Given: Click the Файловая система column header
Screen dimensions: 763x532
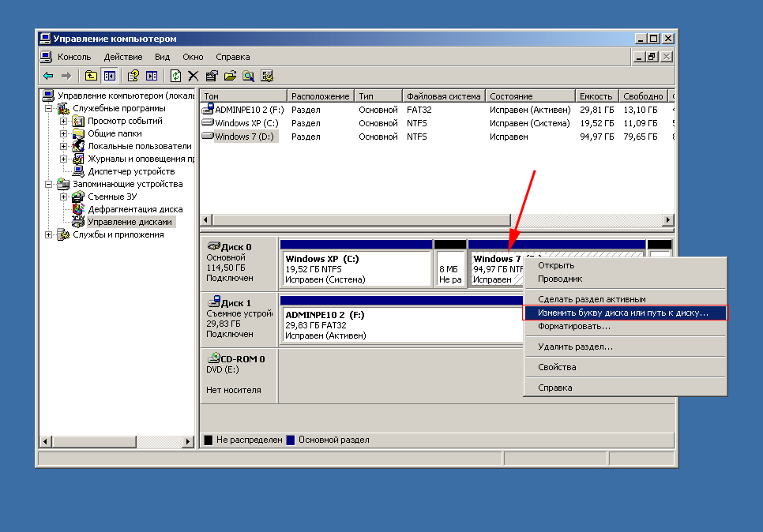Looking at the screenshot, I should tap(444, 96).
